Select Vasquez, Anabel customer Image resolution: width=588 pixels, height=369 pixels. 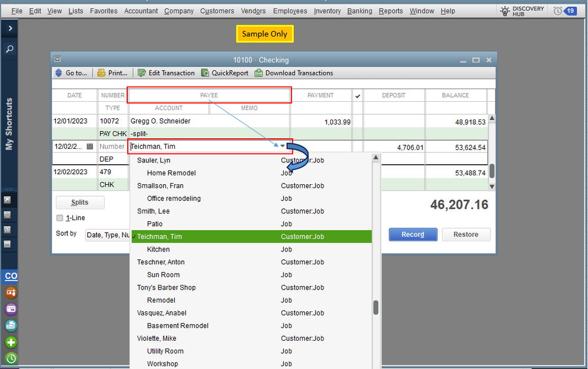point(251,313)
